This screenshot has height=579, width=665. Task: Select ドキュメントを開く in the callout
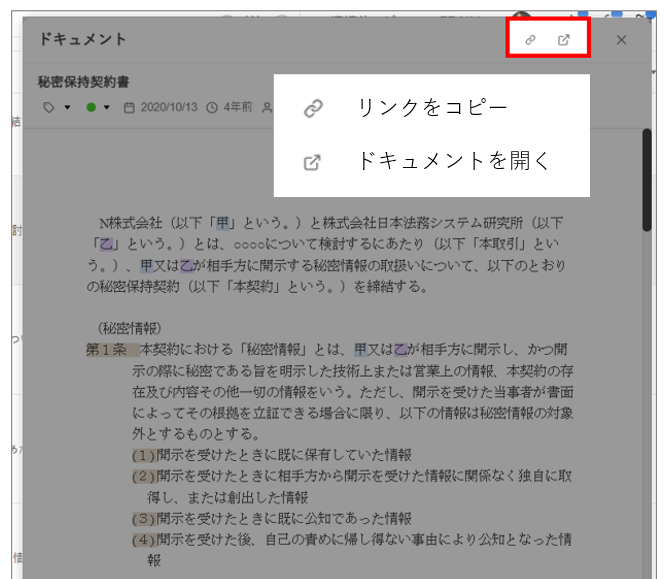tap(453, 161)
